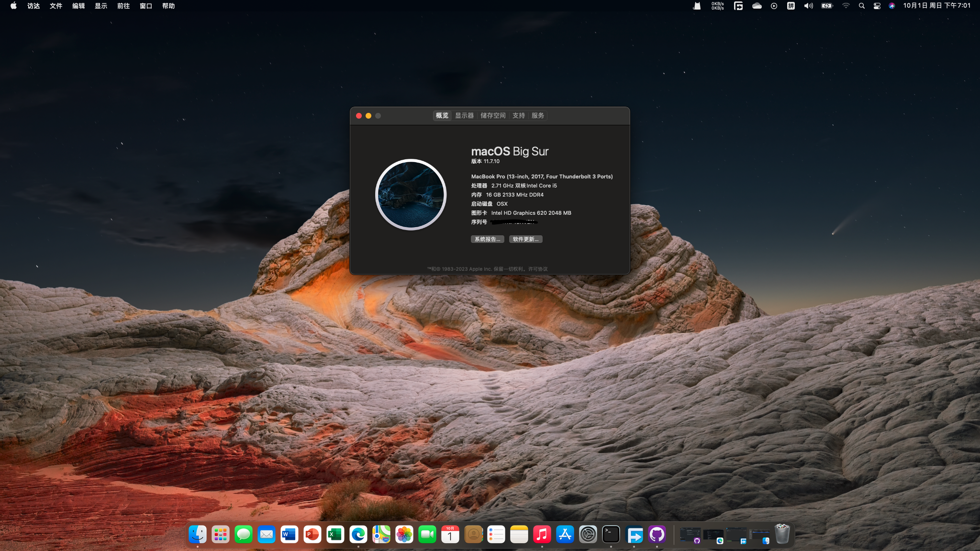This screenshot has width=980, height=551.
Task: Open System Preferences gear in the Dock
Action: (x=588, y=534)
